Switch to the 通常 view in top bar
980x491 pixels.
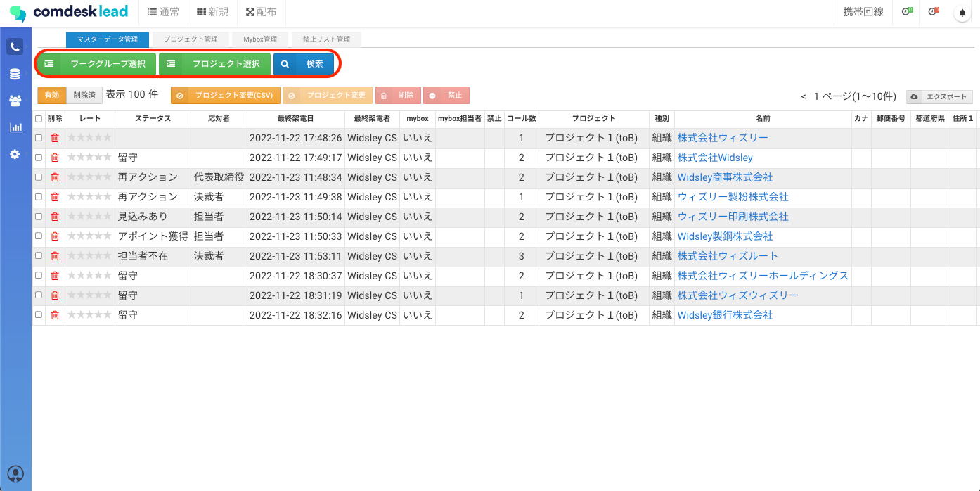[163, 12]
